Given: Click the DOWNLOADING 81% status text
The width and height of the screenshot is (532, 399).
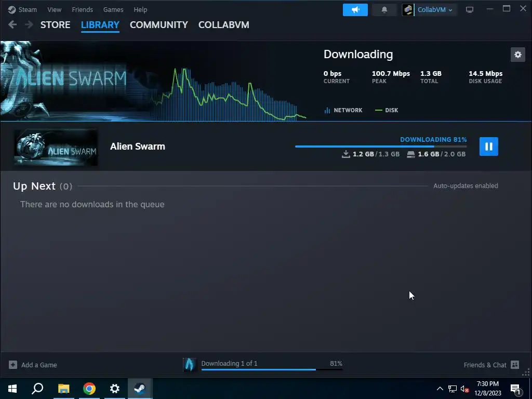Looking at the screenshot, I should pos(433,139).
